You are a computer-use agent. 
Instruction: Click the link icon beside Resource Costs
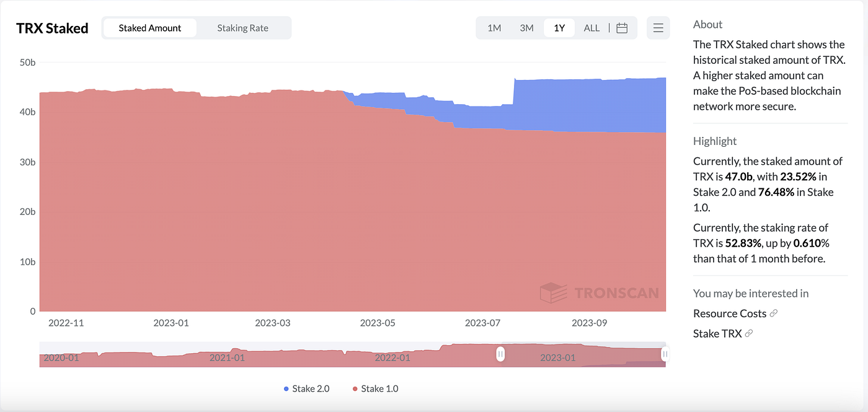(x=773, y=313)
